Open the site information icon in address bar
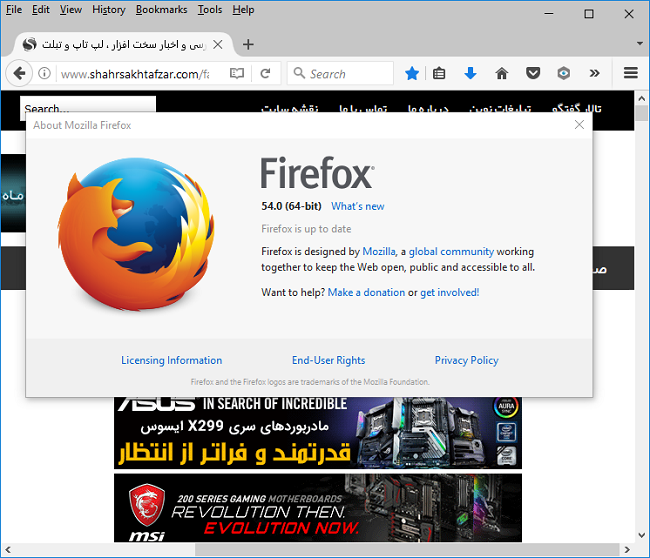Image resolution: width=650 pixels, height=558 pixels. 45,73
